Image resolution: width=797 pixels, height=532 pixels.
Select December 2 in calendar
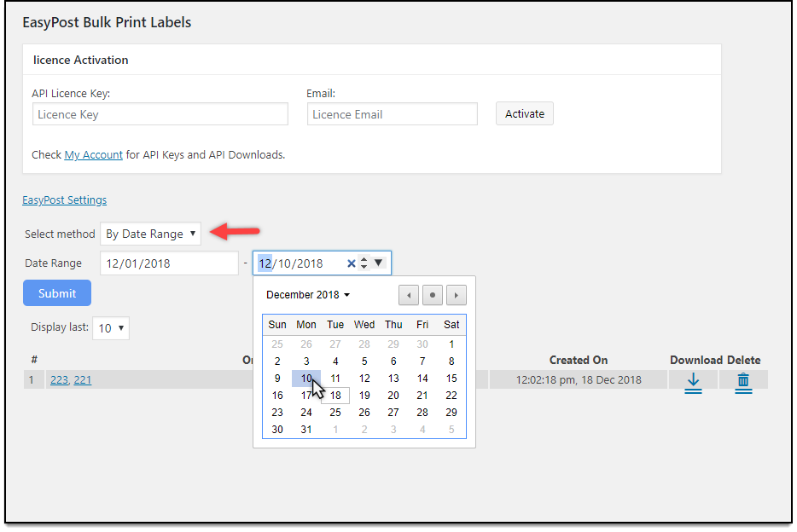pyautogui.click(x=277, y=361)
